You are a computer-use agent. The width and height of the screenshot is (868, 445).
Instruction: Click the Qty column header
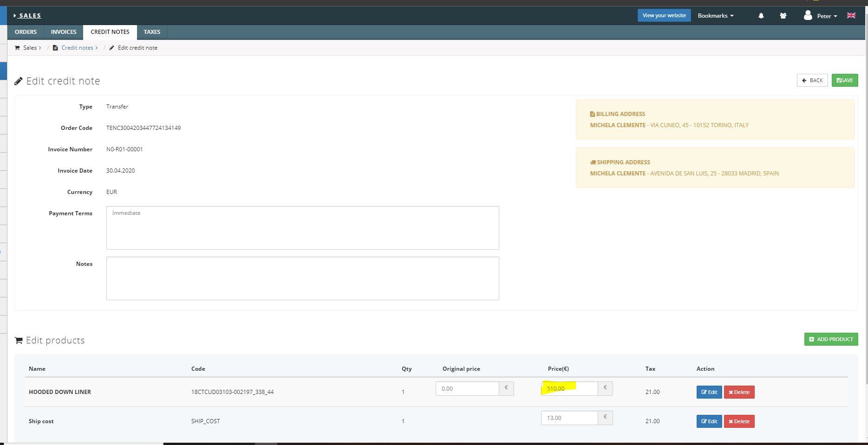(x=406, y=369)
